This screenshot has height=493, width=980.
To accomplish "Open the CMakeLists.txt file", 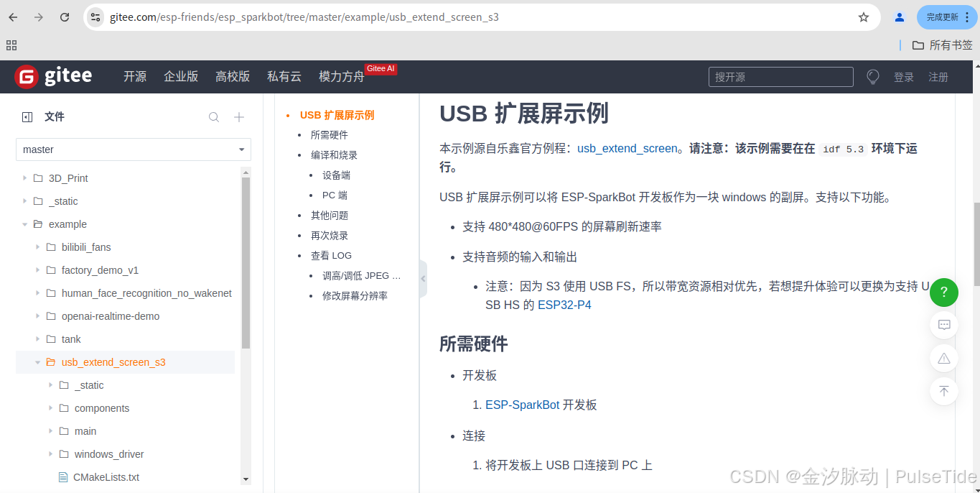I will point(106,477).
